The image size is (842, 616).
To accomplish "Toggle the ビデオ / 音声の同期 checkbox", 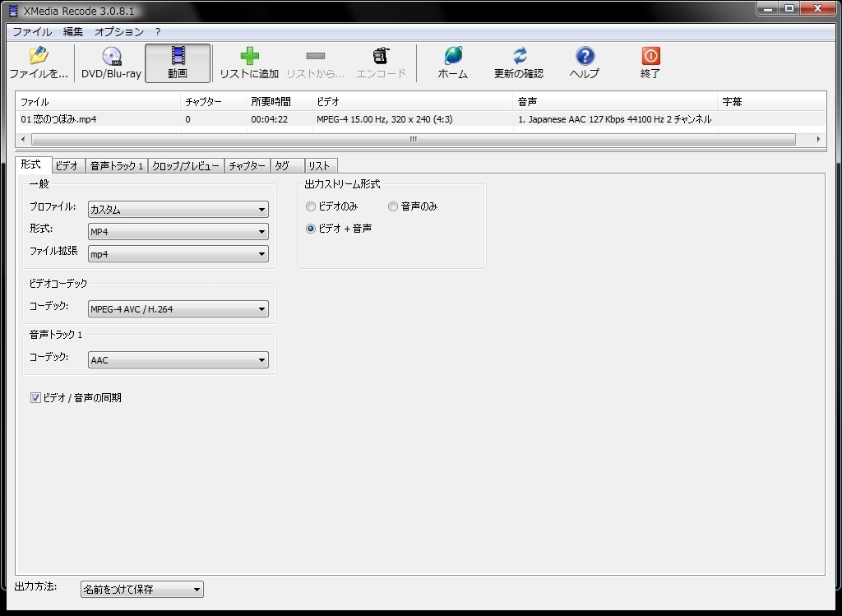I will pyautogui.click(x=35, y=398).
